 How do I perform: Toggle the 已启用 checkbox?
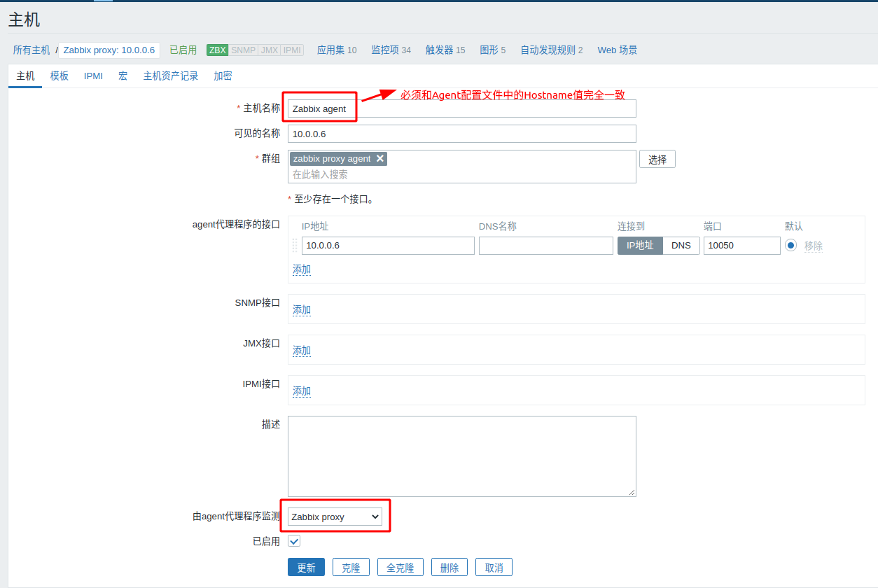point(294,541)
